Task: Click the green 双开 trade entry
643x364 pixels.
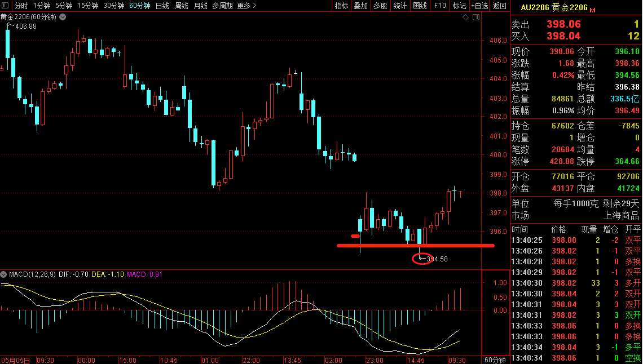Action: (633, 316)
